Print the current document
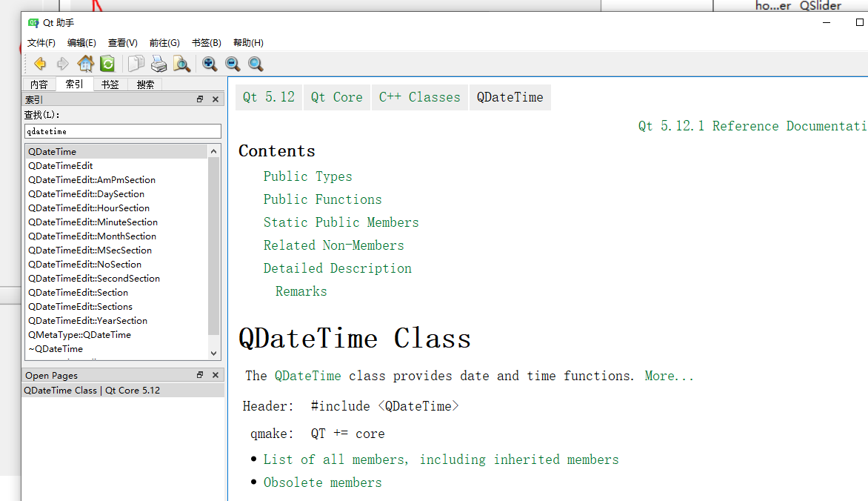Screen dimensions: 868x501 [159, 64]
